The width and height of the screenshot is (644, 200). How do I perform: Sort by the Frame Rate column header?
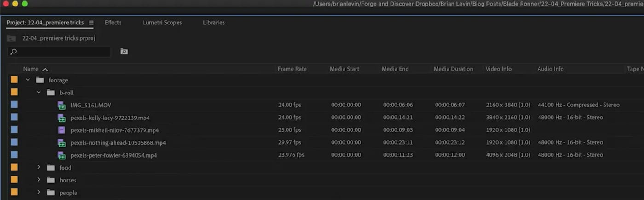tap(292, 69)
